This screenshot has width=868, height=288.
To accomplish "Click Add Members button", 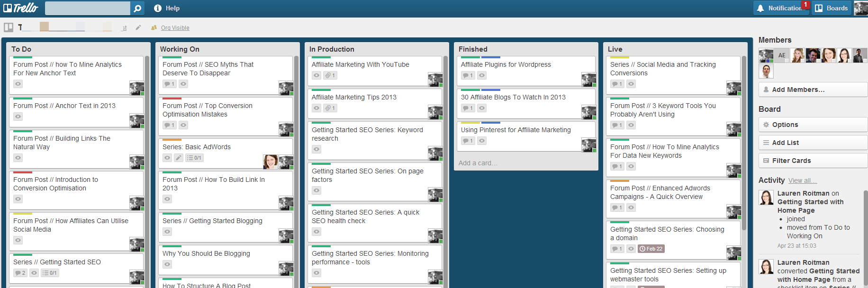I will click(812, 90).
